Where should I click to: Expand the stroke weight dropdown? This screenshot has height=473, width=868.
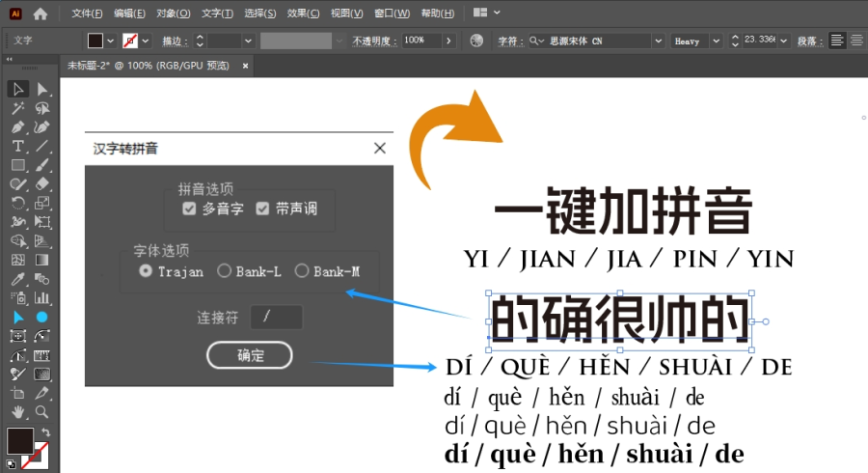[248, 41]
